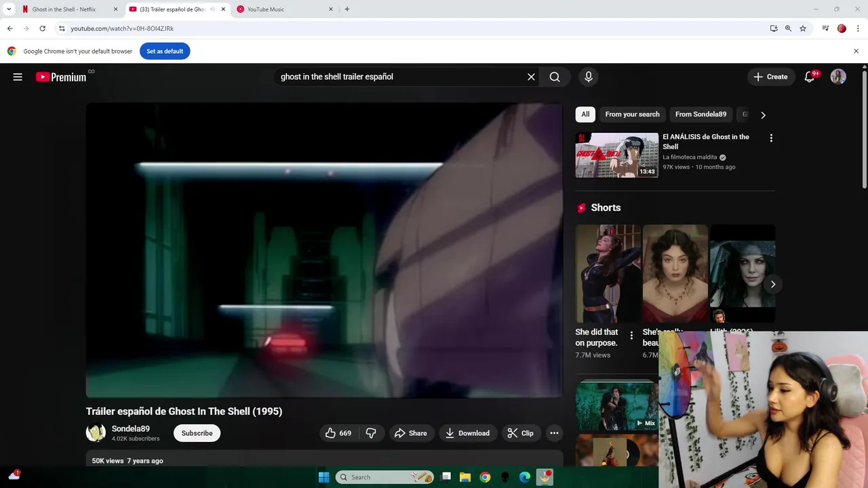
Task: Subscribe to Sondela89
Action: coord(197,433)
